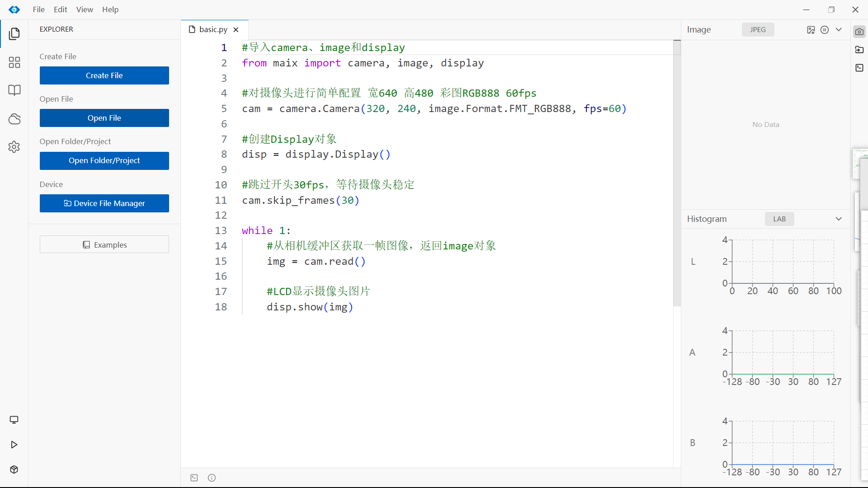
Task: Click the package cube icon
Action: [14, 469]
